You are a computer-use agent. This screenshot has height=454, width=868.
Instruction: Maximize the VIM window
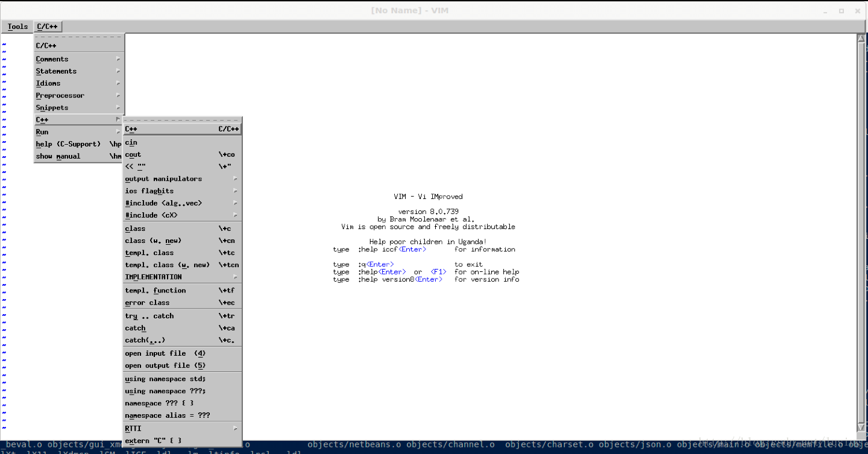pyautogui.click(x=842, y=11)
